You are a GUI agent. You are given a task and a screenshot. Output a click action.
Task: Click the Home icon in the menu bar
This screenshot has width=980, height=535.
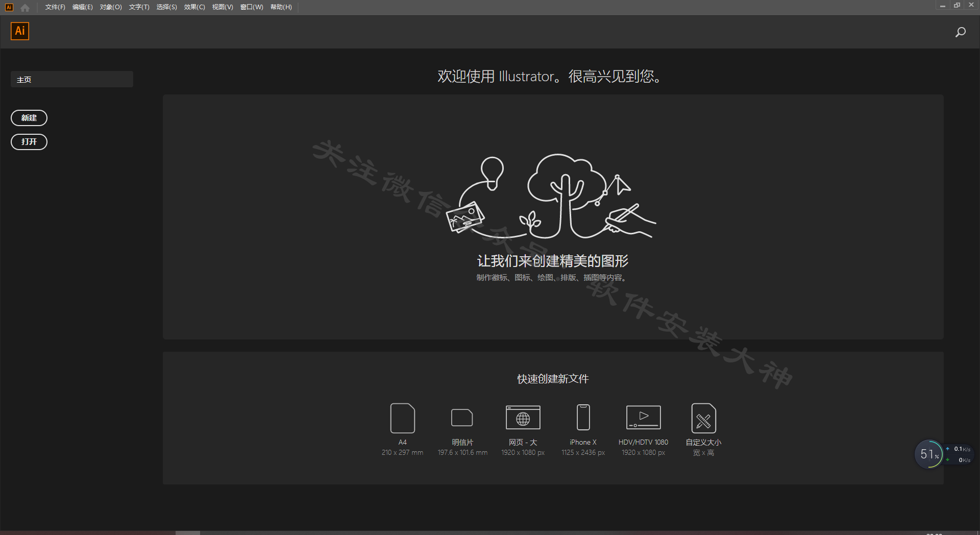[x=25, y=7]
